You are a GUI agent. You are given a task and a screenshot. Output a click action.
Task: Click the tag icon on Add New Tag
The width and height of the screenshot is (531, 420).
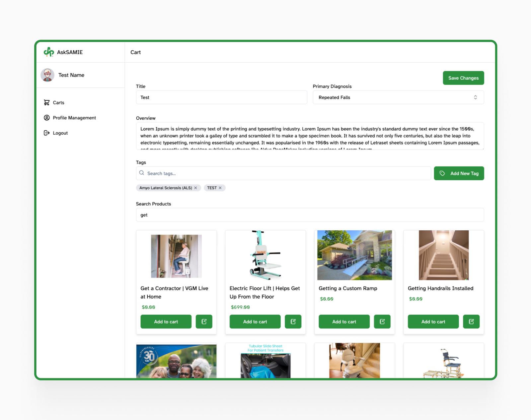point(442,173)
